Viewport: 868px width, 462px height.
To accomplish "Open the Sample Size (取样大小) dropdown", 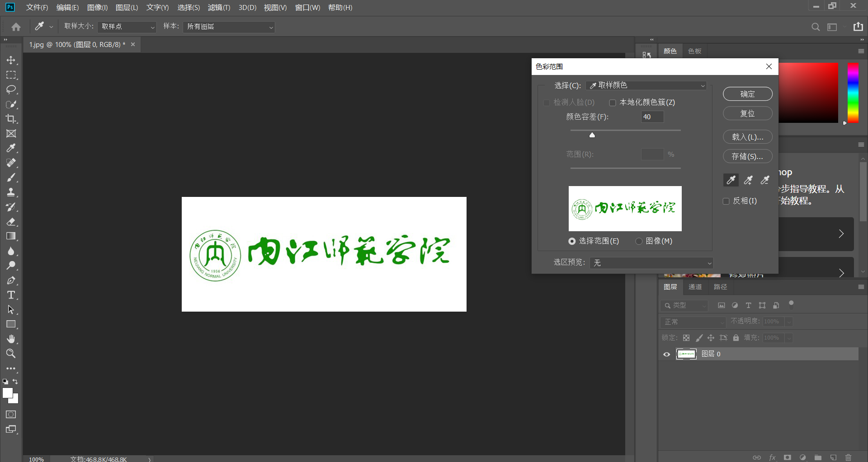I will 127,27.
